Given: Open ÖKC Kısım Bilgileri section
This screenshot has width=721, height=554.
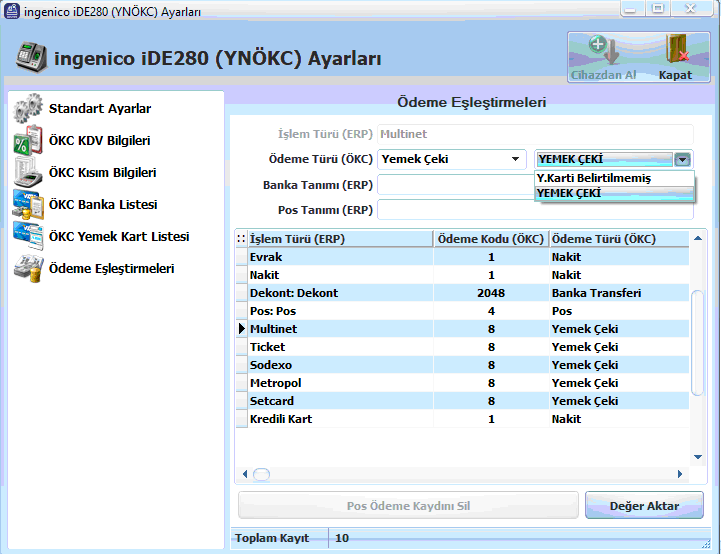Looking at the screenshot, I should pyautogui.click(x=103, y=172).
